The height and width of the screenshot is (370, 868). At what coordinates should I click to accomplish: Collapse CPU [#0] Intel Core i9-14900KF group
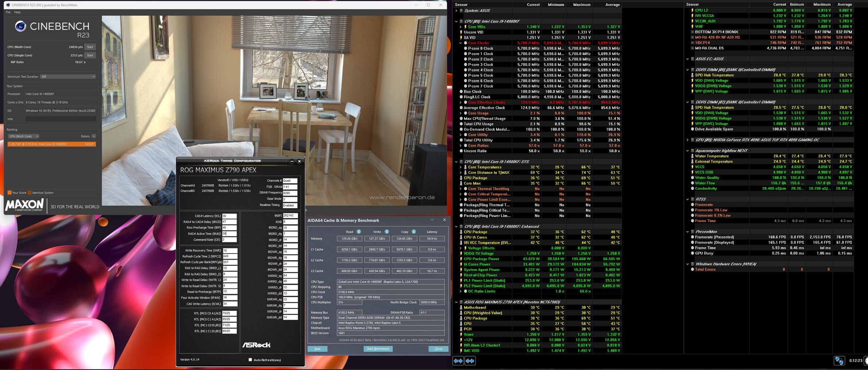pos(456,22)
